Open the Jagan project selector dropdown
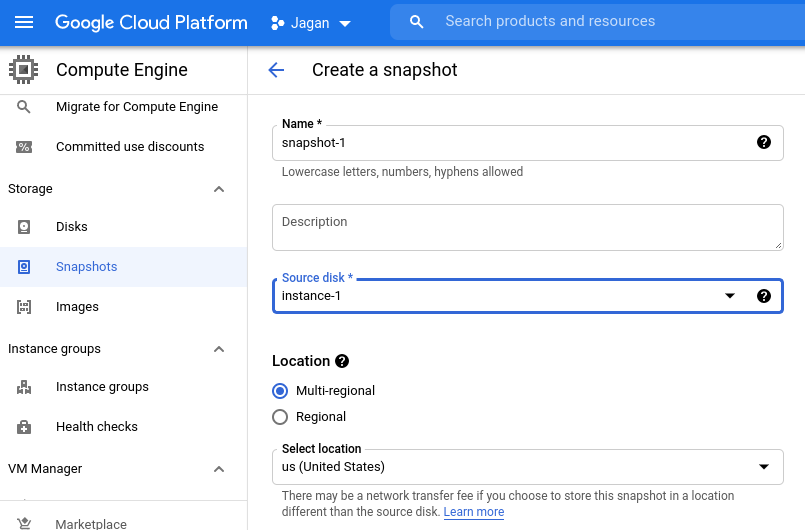Screen dimensions: 805x530 tap(311, 23)
